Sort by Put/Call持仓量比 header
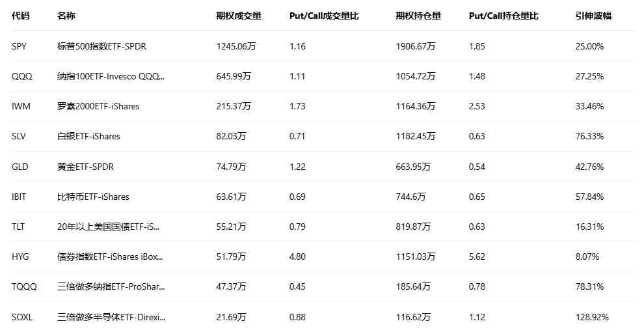The height and width of the screenshot is (332, 644). [x=503, y=16]
